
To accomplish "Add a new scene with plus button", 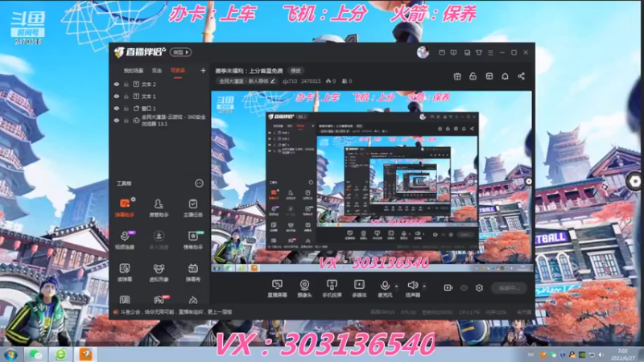I will [x=203, y=71].
